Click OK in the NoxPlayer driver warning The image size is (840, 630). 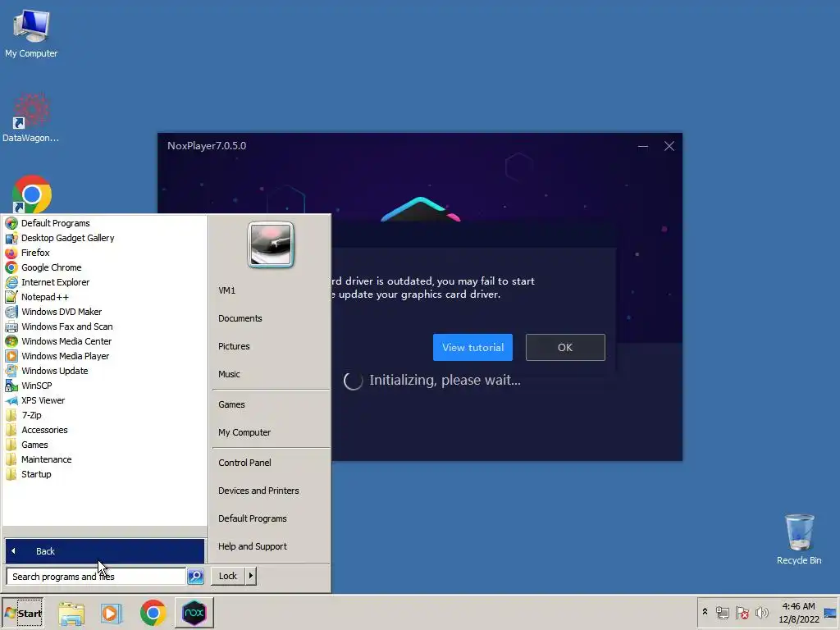(565, 347)
